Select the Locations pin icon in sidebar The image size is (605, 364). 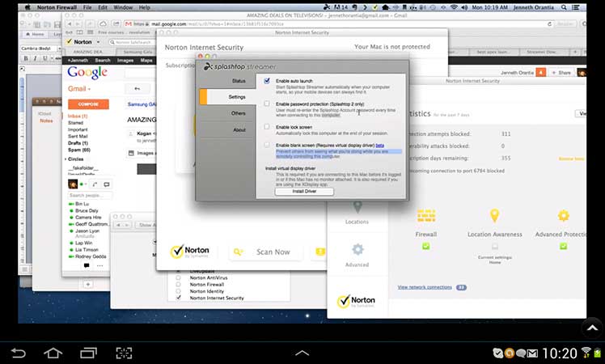357,208
